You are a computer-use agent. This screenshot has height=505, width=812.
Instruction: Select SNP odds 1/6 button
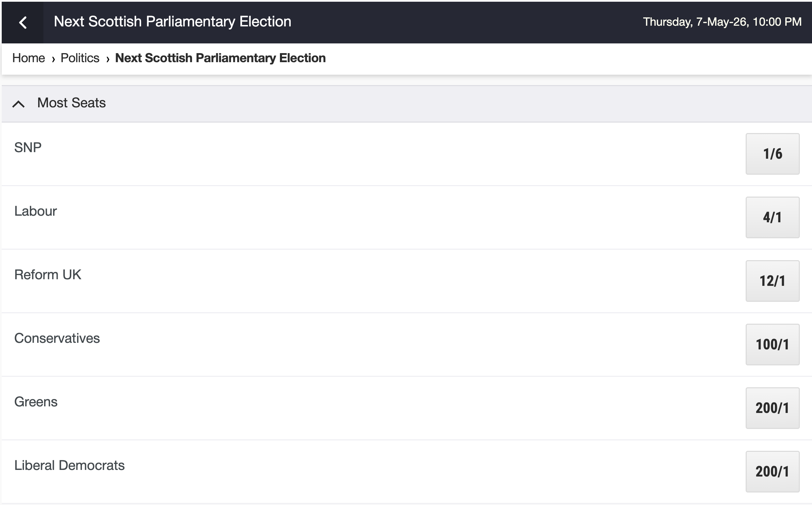tap(772, 154)
